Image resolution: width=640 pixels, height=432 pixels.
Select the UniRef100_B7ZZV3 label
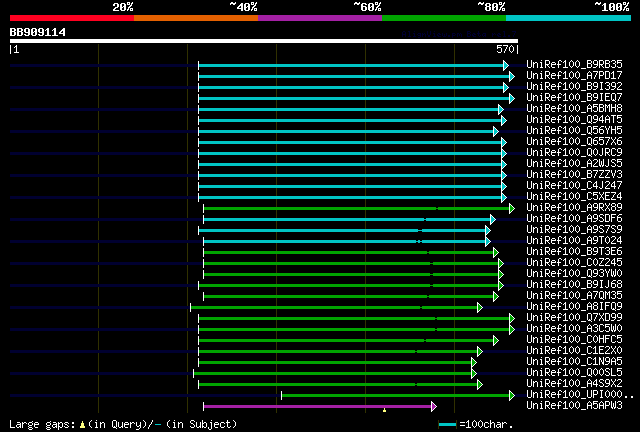pyautogui.click(x=574, y=175)
